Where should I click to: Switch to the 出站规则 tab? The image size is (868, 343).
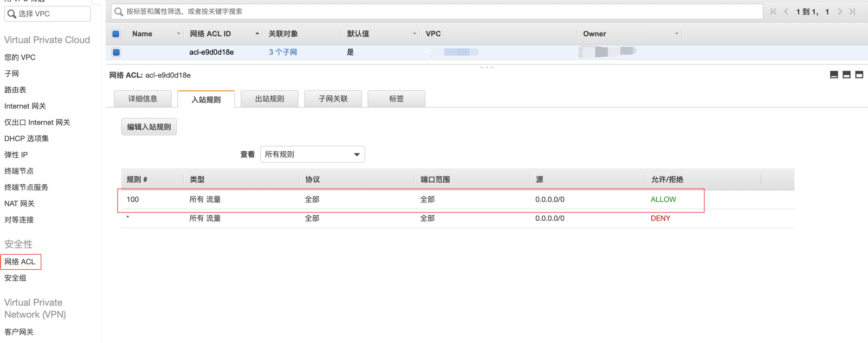pyautogui.click(x=269, y=99)
